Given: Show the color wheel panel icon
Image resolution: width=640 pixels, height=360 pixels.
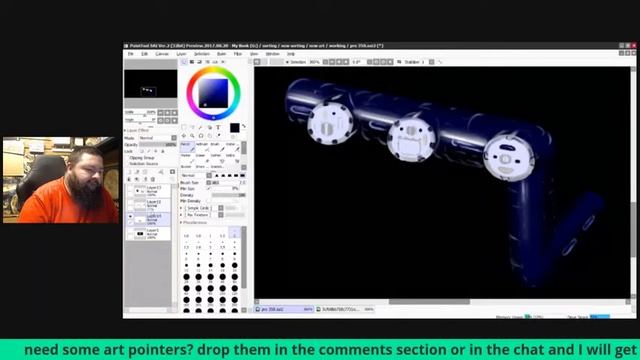Looking at the screenshot, I should coord(184,62).
